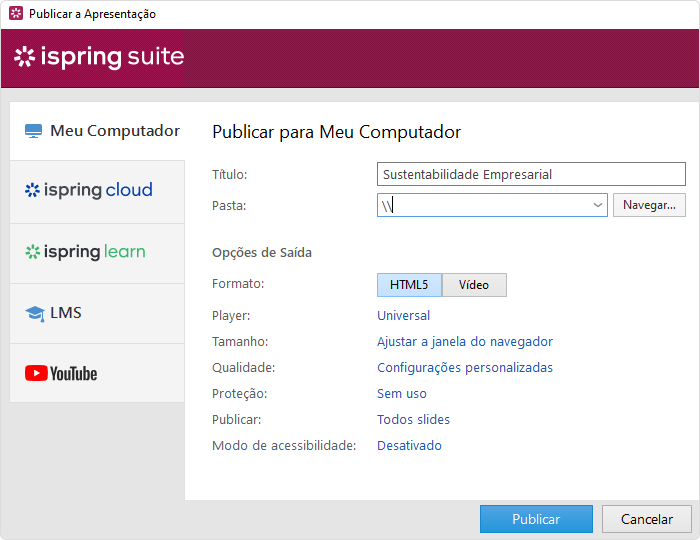Image resolution: width=700 pixels, height=540 pixels.
Task: Open Configurações personalizadas quality link
Action: [465, 368]
